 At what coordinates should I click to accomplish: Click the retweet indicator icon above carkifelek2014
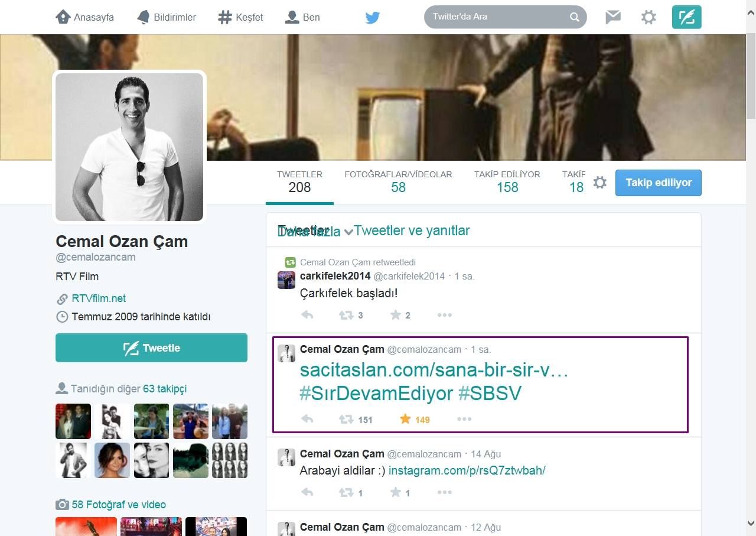click(x=290, y=262)
